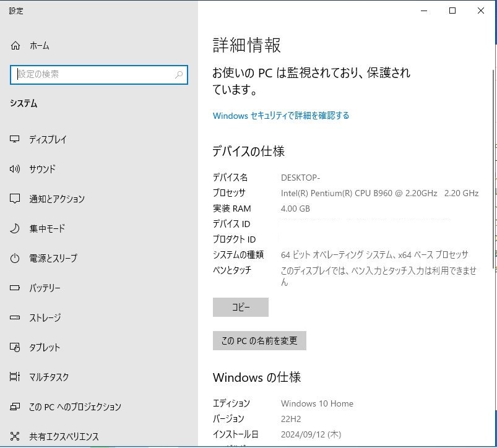Select サウンド in the sidebar
The image size is (497, 448).
coord(43,169)
